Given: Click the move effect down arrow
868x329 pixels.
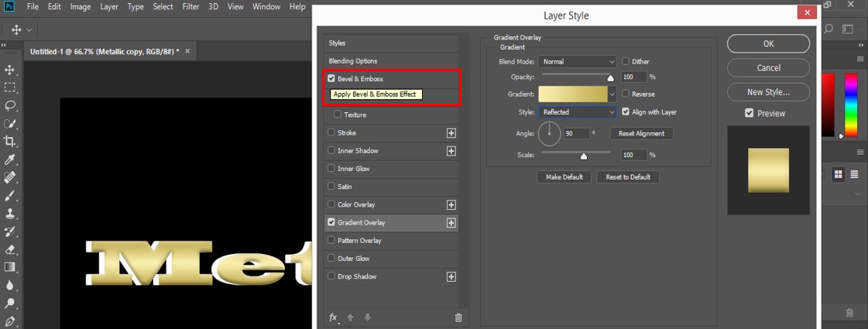Looking at the screenshot, I should 367,317.
